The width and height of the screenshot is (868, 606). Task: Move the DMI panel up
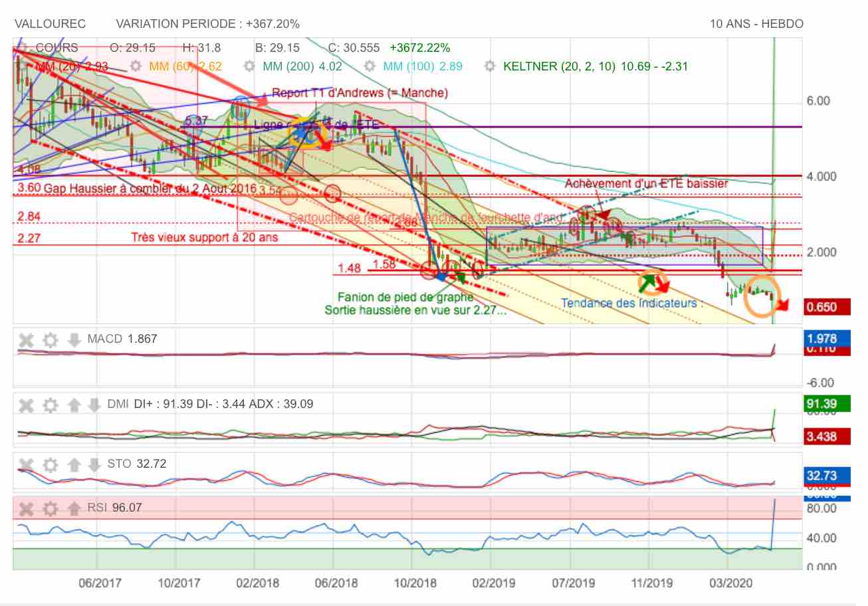(x=74, y=405)
